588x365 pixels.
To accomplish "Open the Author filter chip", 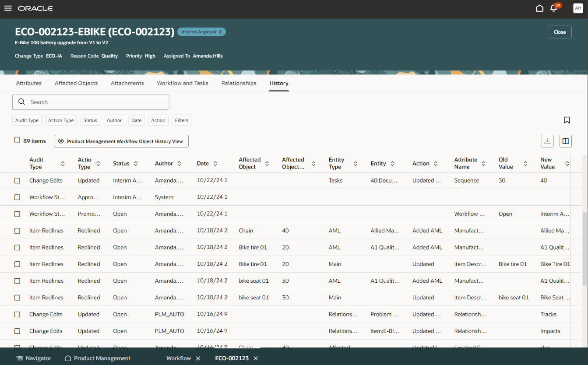I will [114, 120].
